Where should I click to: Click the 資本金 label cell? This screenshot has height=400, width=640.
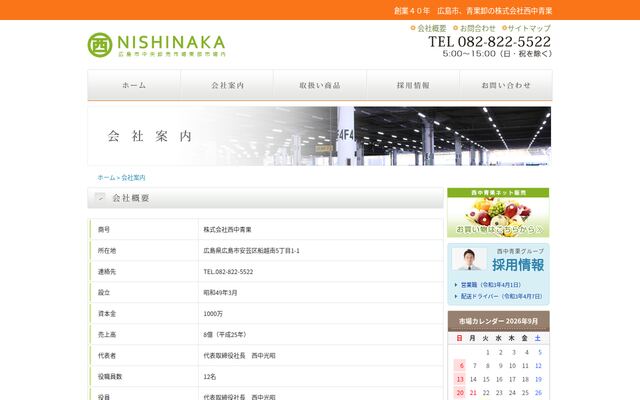[x=144, y=313]
